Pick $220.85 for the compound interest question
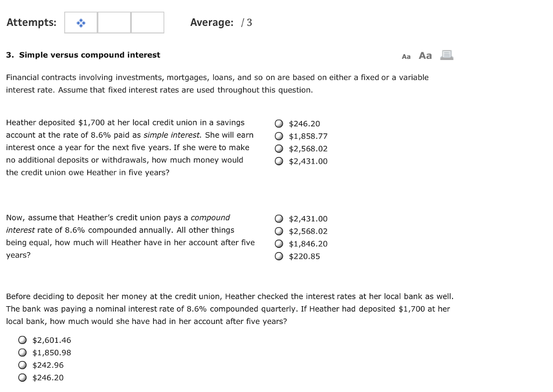 pos(279,256)
